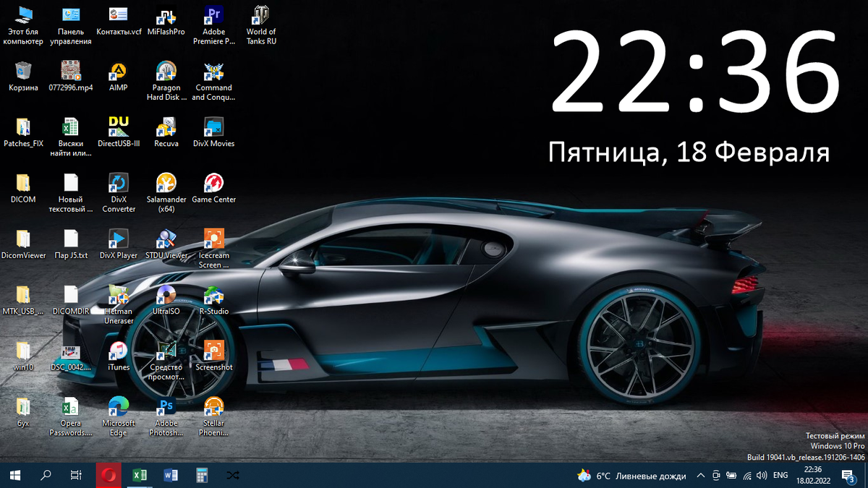Open Опера browser from the taskbar
868x488 pixels.
click(x=108, y=475)
